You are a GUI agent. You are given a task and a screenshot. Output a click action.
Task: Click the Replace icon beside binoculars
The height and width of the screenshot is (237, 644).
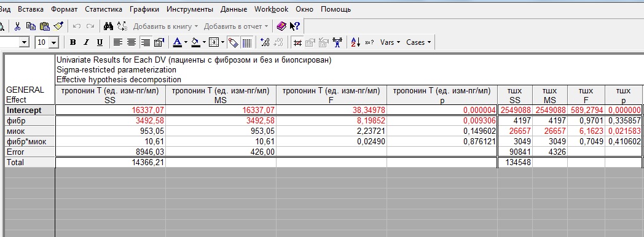pyautogui.click(x=122, y=26)
